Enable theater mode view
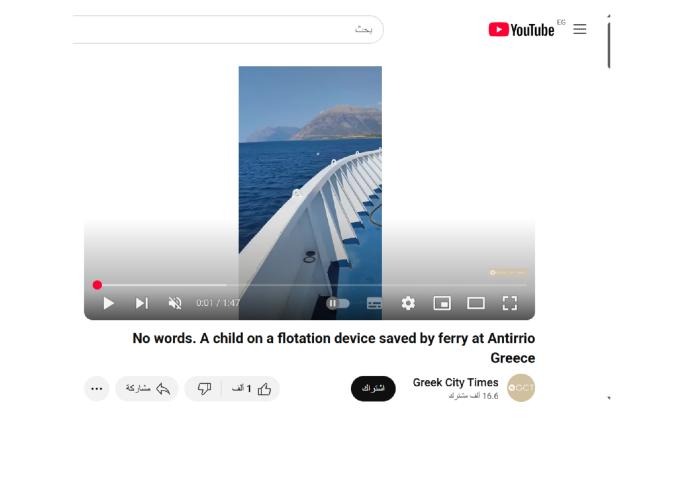The image size is (674, 485). [x=476, y=304]
